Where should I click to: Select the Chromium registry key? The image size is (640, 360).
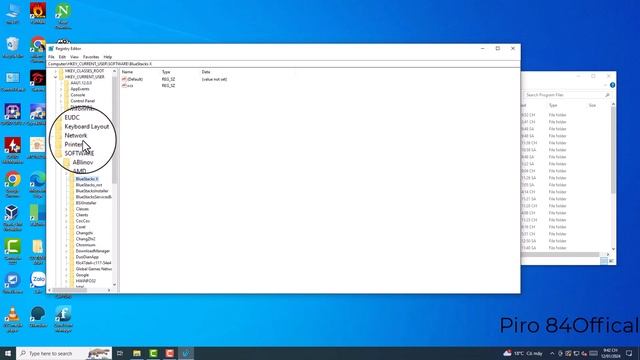point(86,245)
